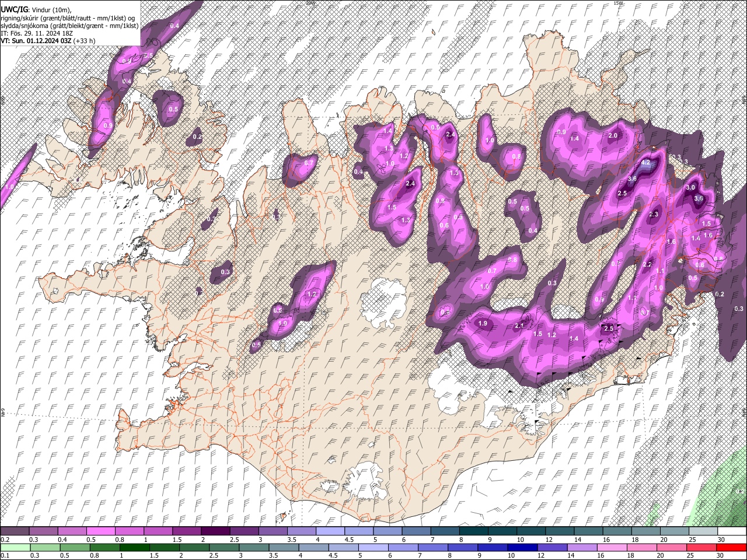This screenshot has width=747, height=560.
Task: Pick the 3 grey-green swatch in the lower legend
Action: click(x=254, y=547)
